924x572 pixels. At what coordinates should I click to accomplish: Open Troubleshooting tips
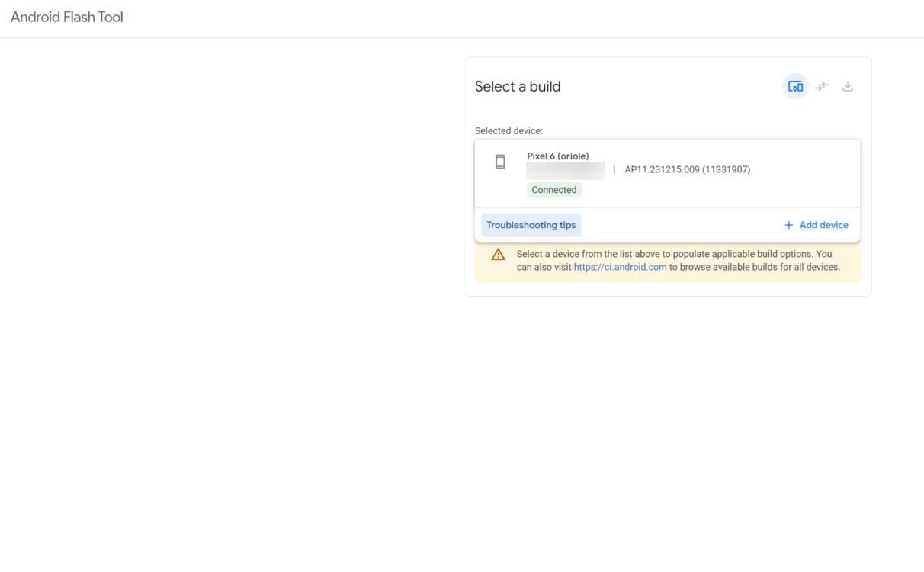click(531, 224)
